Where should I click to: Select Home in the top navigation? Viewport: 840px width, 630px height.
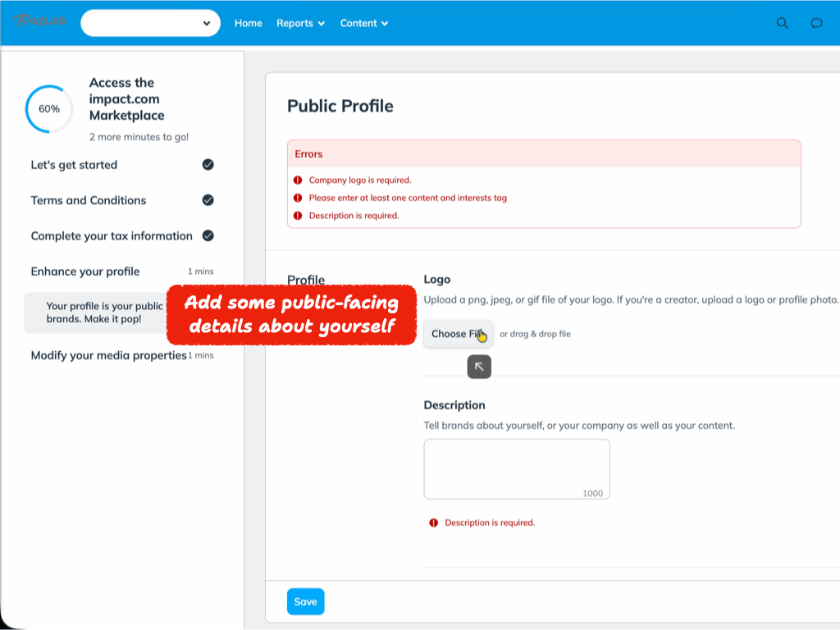pyautogui.click(x=248, y=23)
